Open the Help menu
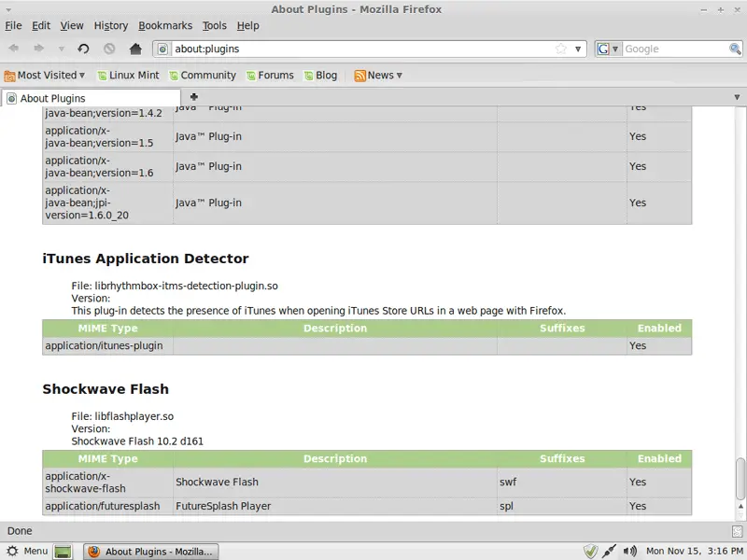This screenshot has width=747, height=560. coord(247,26)
